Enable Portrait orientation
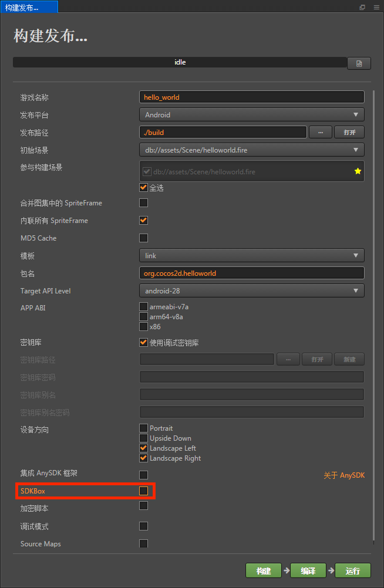This screenshot has width=384, height=588. pos(143,428)
